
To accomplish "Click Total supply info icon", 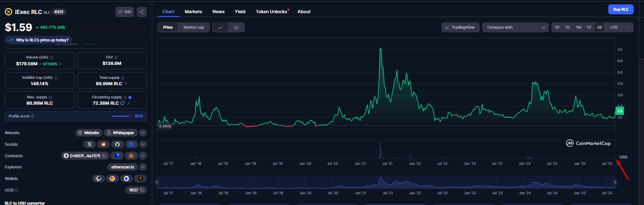I will coord(123,78).
